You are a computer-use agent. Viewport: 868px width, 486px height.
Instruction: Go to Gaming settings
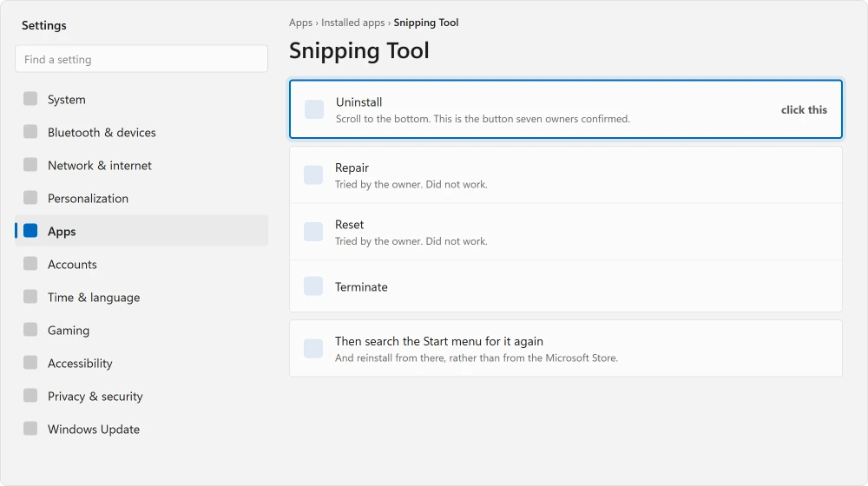tap(141, 330)
